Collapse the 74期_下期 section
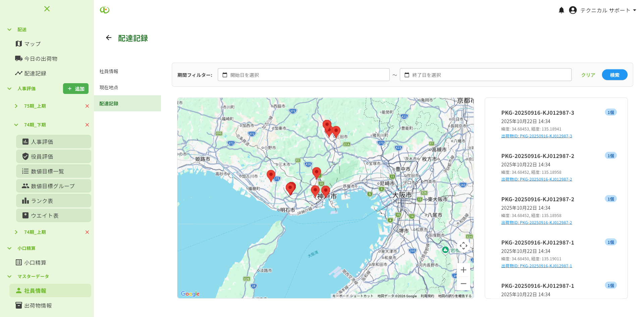 point(16,125)
